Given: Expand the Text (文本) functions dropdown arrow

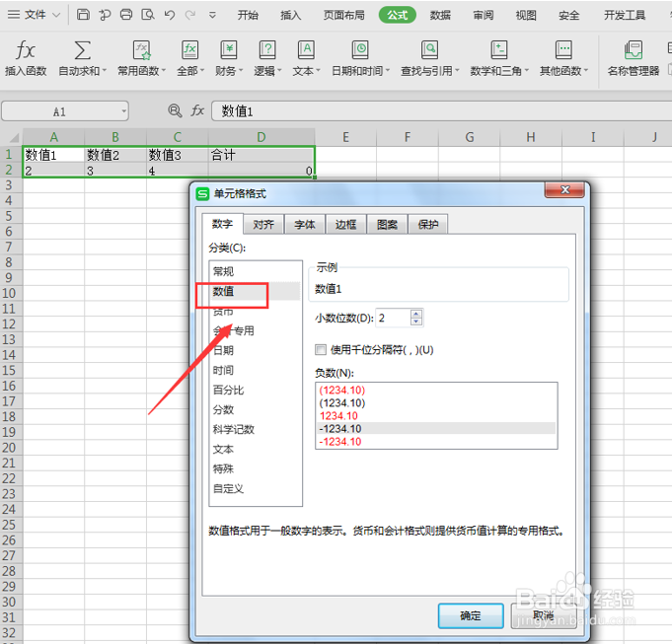Looking at the screenshot, I should (318, 71).
